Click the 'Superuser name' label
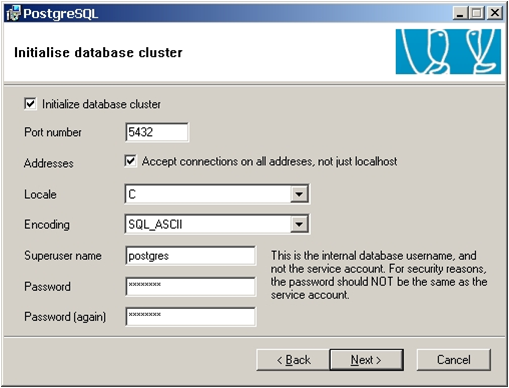The width and height of the screenshot is (509, 388). click(63, 256)
